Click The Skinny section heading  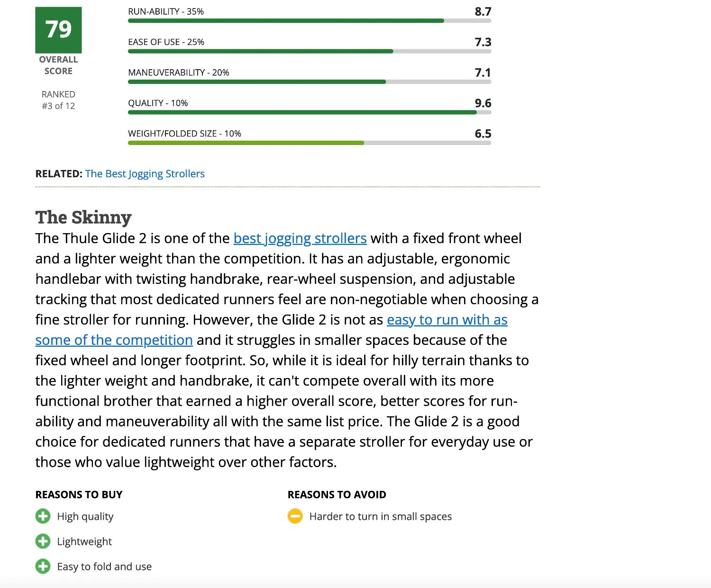(83, 217)
